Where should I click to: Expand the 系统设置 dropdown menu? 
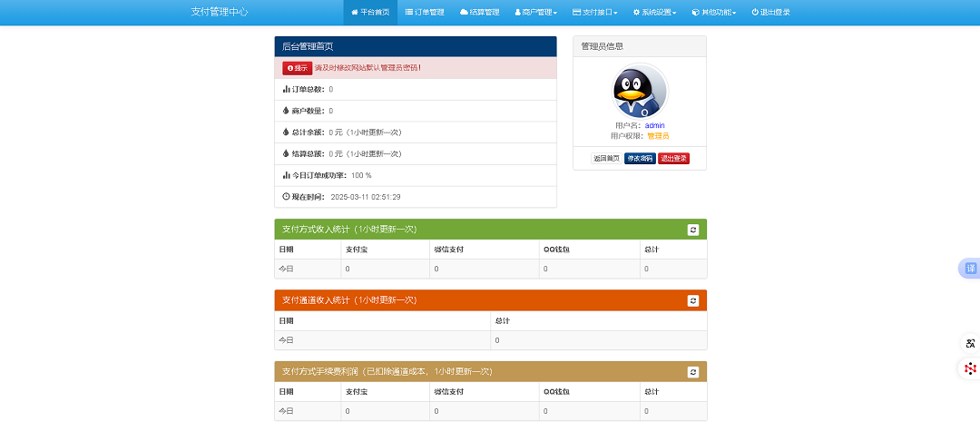(x=654, y=13)
